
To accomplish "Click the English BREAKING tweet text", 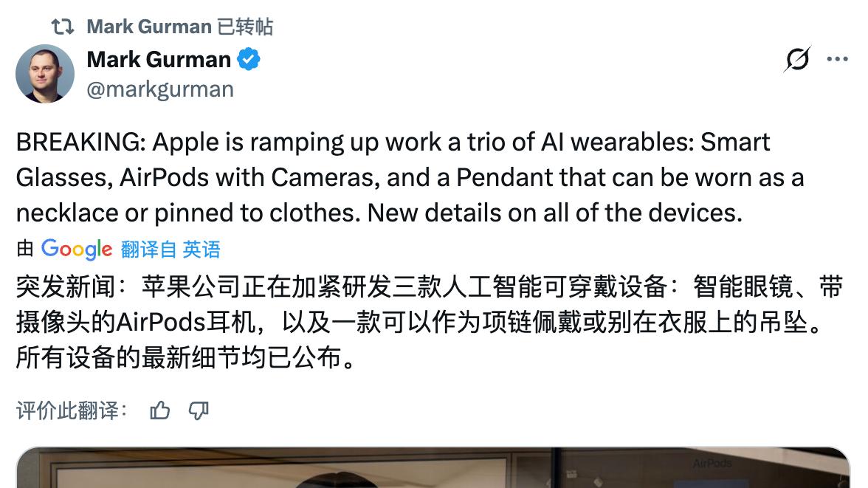I will pos(410,177).
